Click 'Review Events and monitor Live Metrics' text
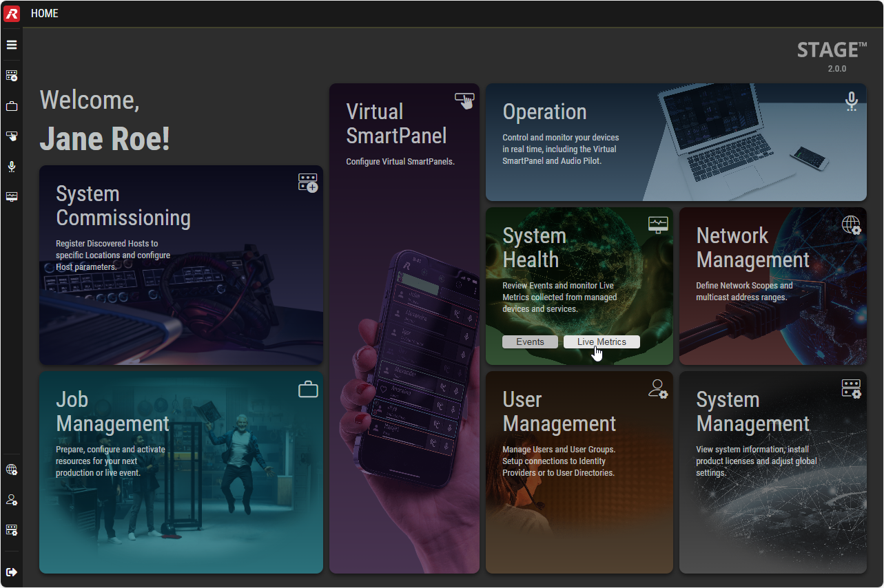The height and width of the screenshot is (588, 884). [x=559, y=297]
